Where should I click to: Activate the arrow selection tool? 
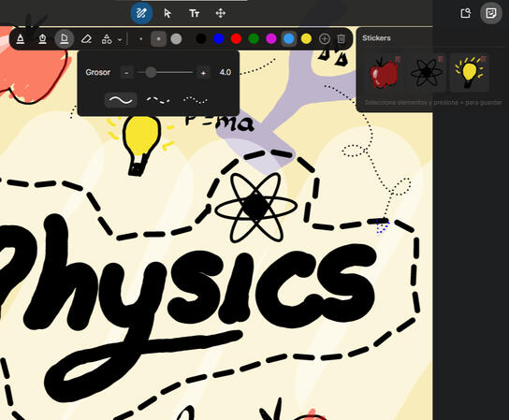tap(167, 13)
